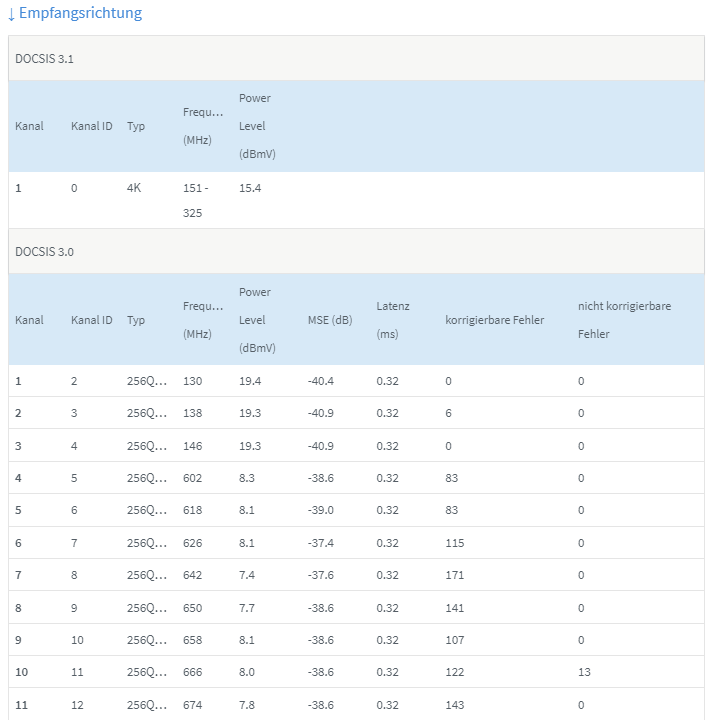
Task: Click the nicht korrigierbare Fehler column header
Action: 624,319
